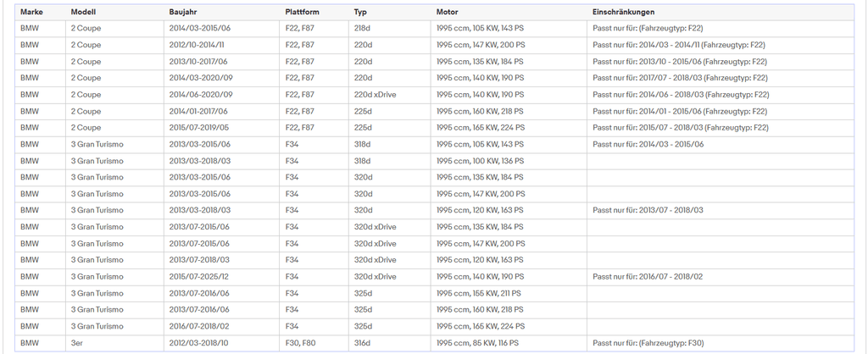Click the Einschränkungen column header
This screenshot has height=354, width=868.
point(623,12)
